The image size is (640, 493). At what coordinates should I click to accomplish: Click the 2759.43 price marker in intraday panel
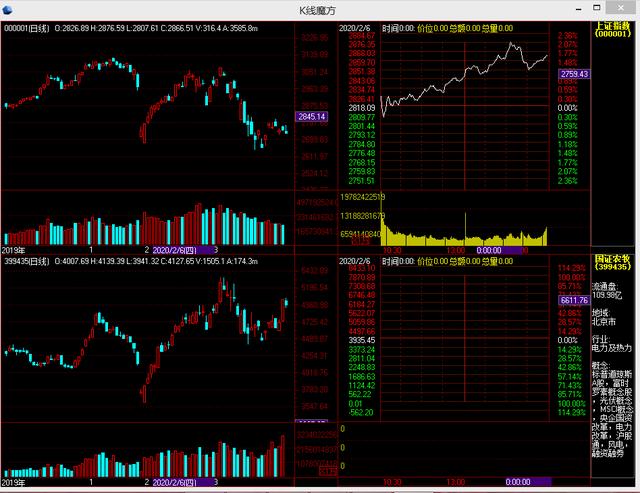(x=574, y=74)
